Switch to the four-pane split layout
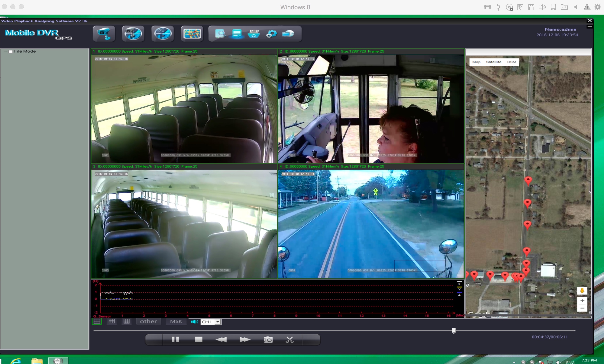 pyautogui.click(x=97, y=321)
